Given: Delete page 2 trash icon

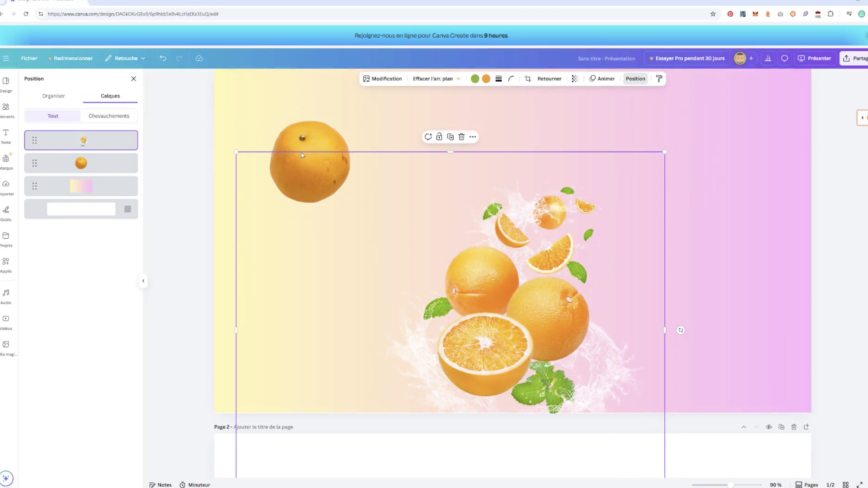Looking at the screenshot, I should coord(794,427).
